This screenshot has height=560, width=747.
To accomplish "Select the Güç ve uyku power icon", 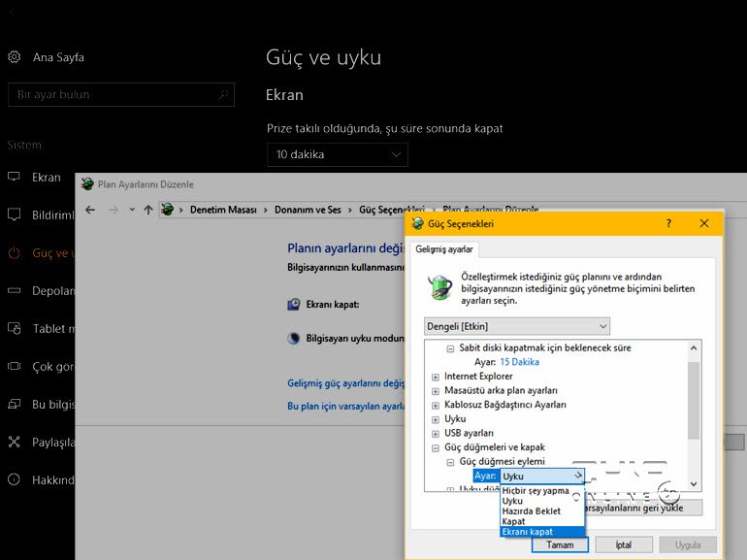I will coord(14,252).
